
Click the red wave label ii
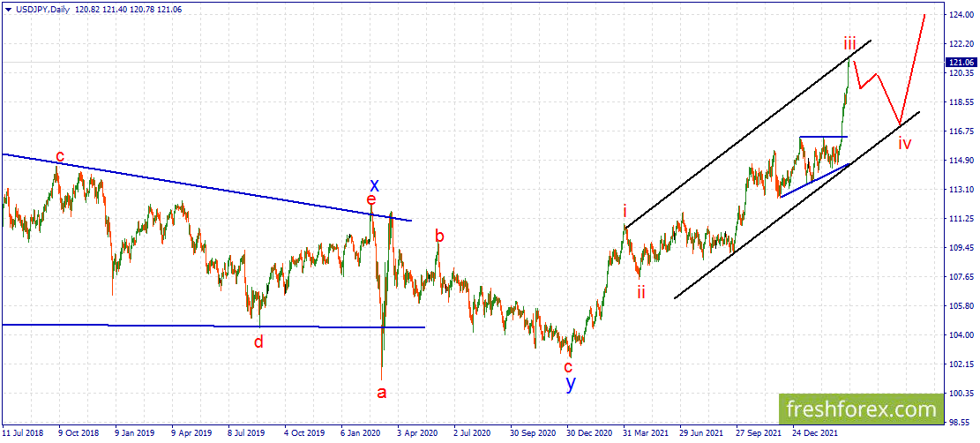click(641, 291)
